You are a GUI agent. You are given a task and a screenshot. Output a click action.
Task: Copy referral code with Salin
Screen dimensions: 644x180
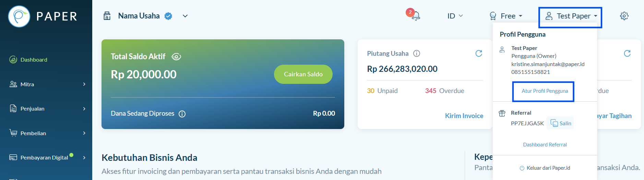[561, 123]
